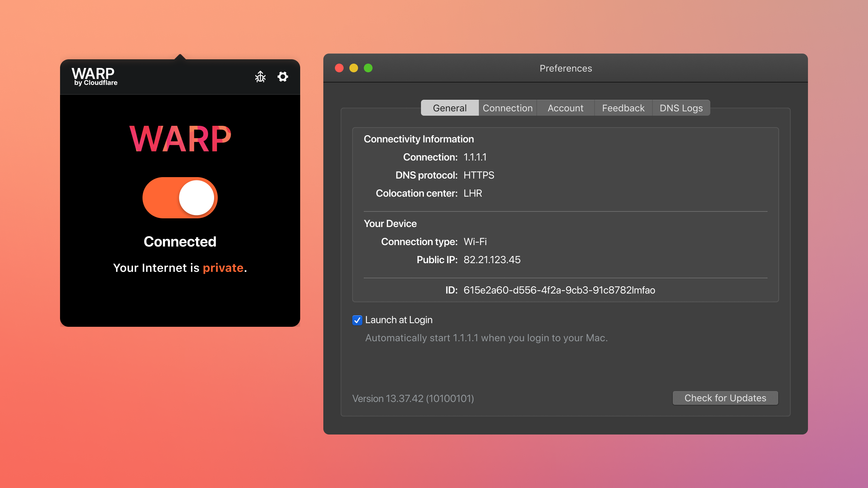Click the WARP by Cloudflare logo
This screenshot has width=868, height=488.
[95, 76]
